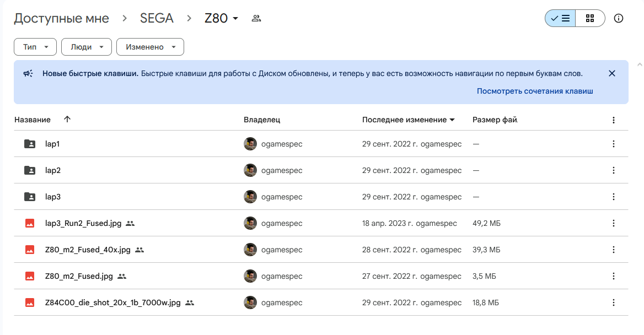The height and width of the screenshot is (335, 644).
Task: Reverse sort direction arrow next to Название
Action: coord(67,120)
